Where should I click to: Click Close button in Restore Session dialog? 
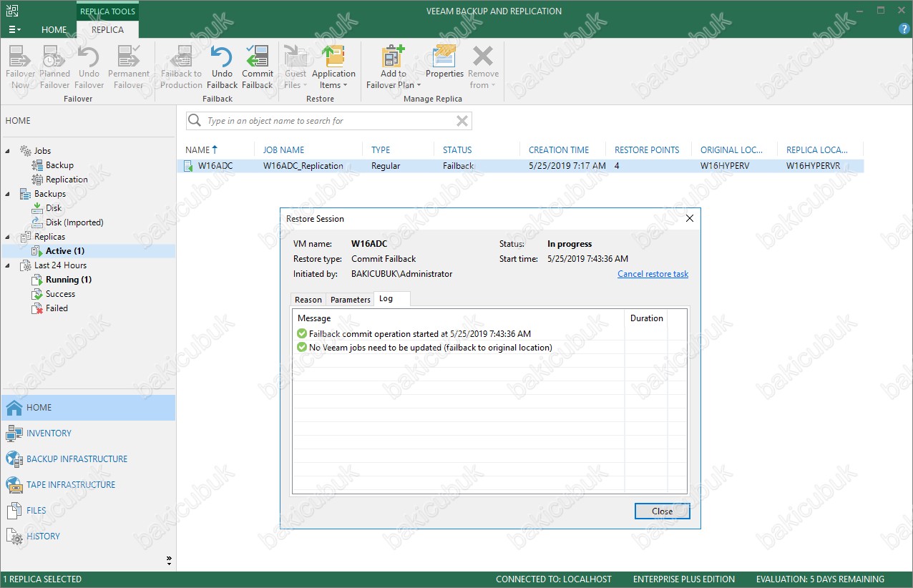pyautogui.click(x=662, y=511)
